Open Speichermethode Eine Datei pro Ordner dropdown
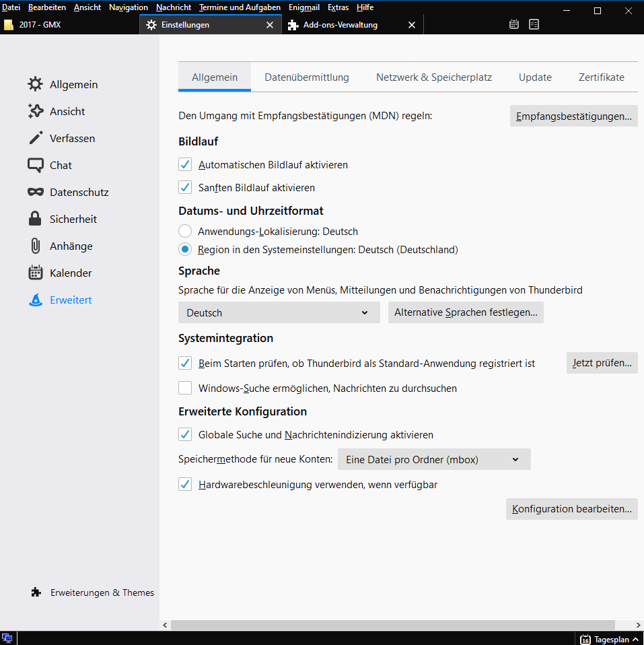Screen dimensions: 644x645 click(434, 459)
